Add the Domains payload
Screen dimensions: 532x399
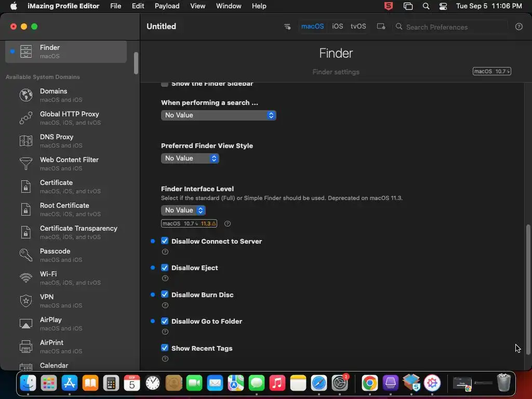tap(66, 96)
